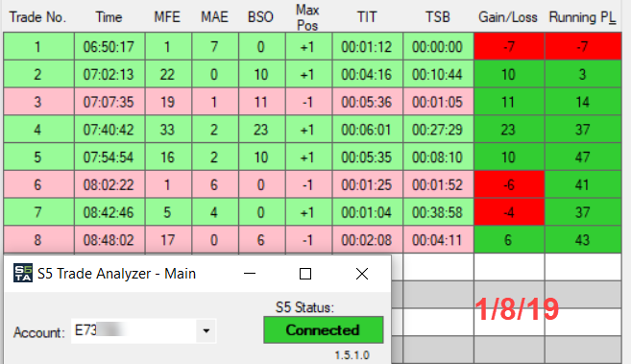Select trade number 8 cell

point(38,240)
